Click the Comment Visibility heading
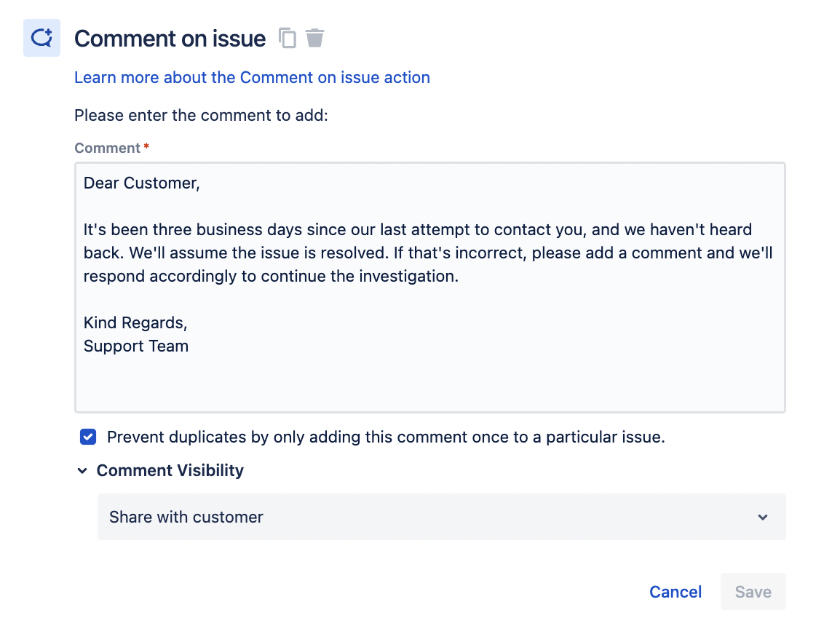This screenshot has width=840, height=642. [x=170, y=471]
